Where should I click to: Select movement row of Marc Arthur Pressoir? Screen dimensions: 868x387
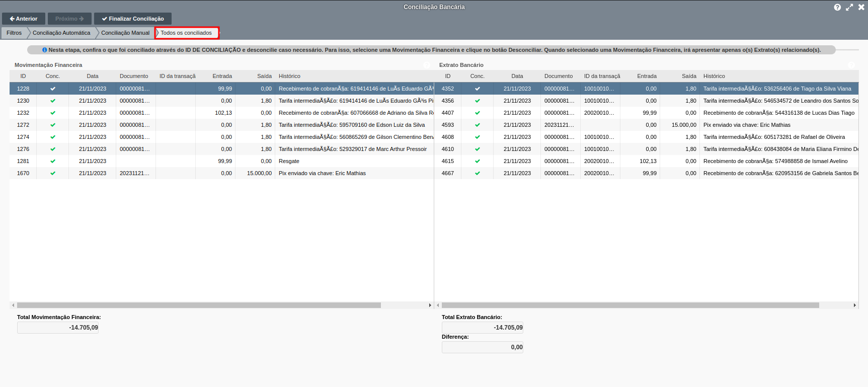click(x=221, y=149)
